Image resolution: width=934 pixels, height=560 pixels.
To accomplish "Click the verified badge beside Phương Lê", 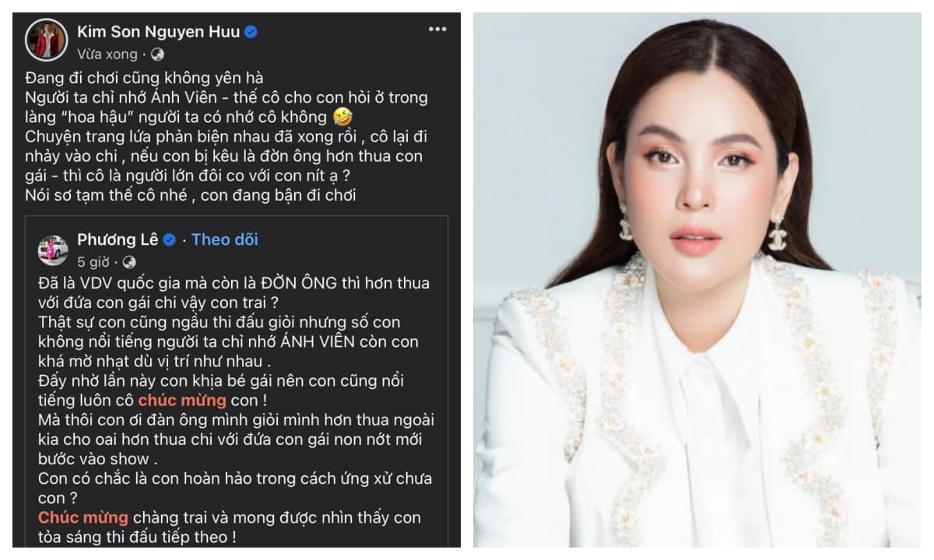I will point(169,240).
